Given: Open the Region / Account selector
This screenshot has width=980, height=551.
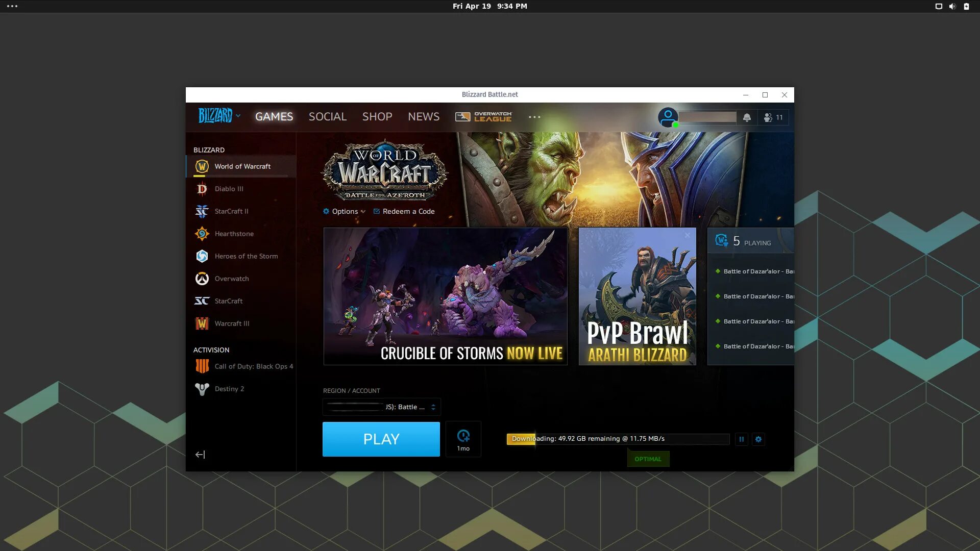Looking at the screenshot, I should coord(382,407).
